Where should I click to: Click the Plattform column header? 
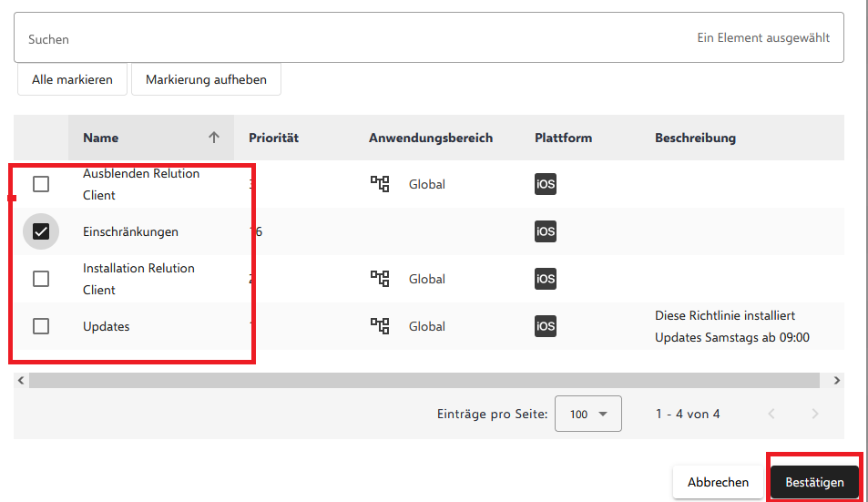(x=563, y=138)
